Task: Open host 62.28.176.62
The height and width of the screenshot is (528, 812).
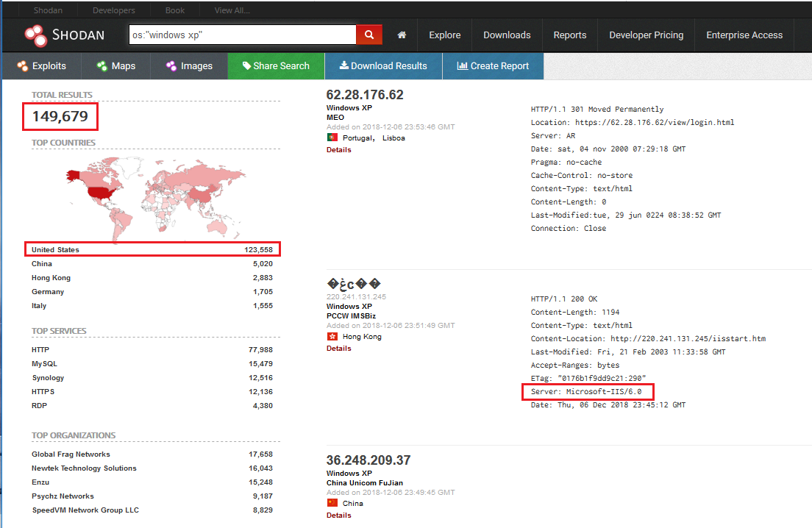Action: pyautogui.click(x=365, y=95)
